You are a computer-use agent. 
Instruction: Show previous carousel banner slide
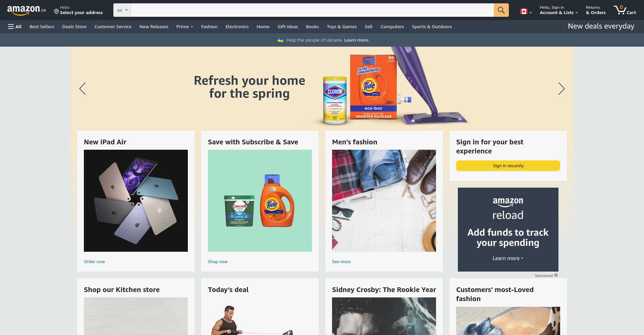coord(83,89)
